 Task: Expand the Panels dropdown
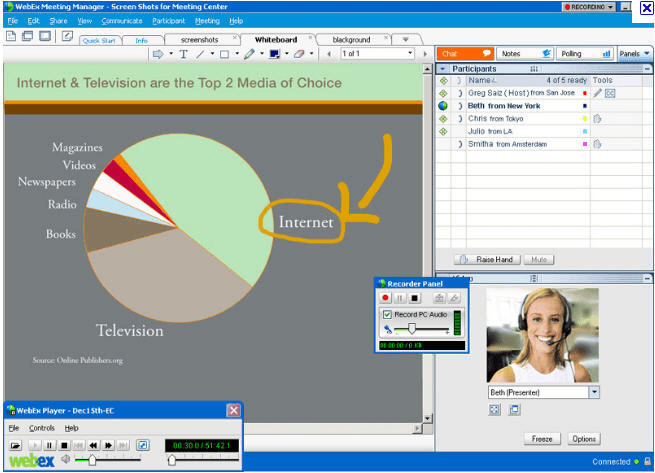tap(632, 53)
